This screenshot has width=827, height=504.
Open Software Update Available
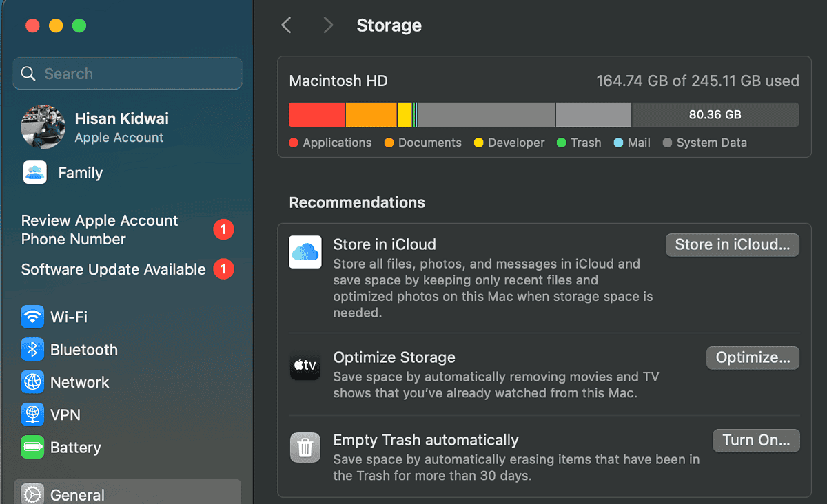(x=127, y=269)
